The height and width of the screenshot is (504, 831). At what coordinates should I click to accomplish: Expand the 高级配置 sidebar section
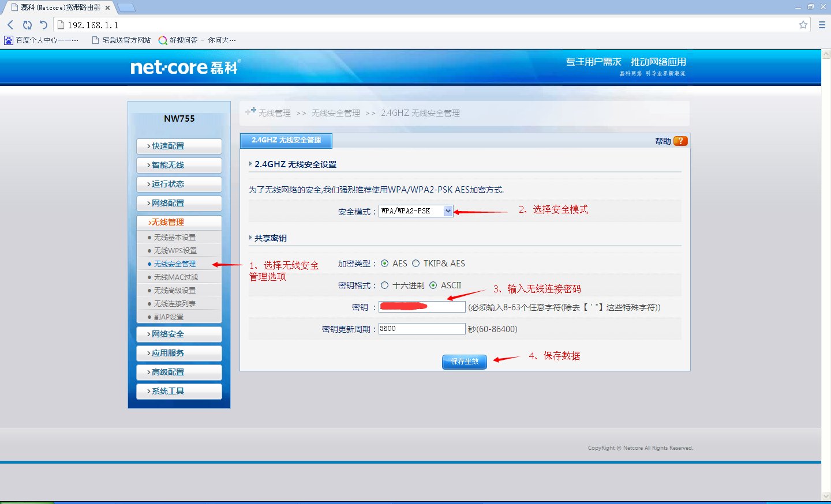[x=179, y=372]
